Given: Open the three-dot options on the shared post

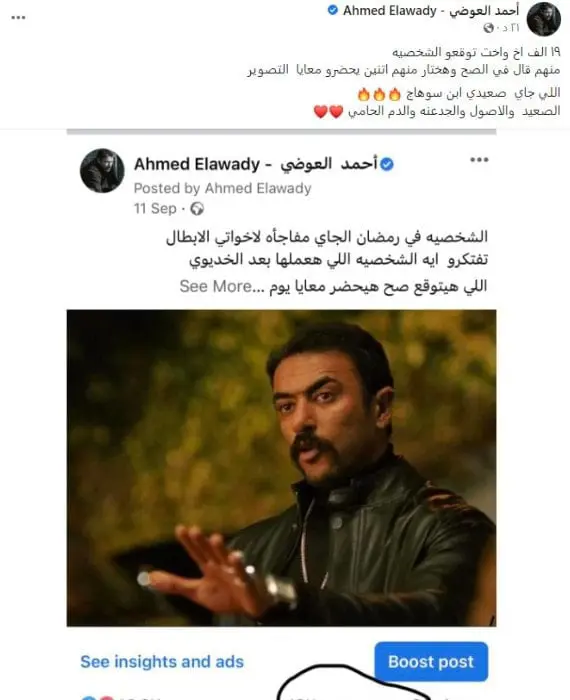Looking at the screenshot, I should (x=479, y=160).
